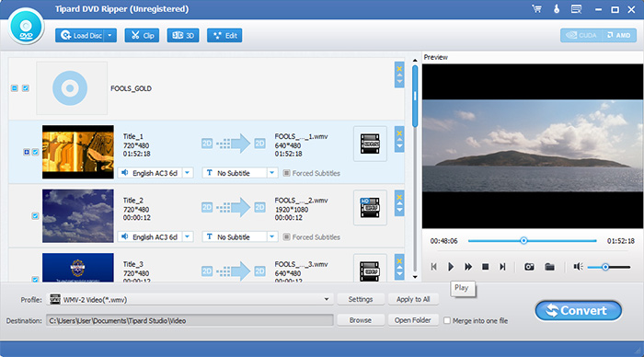Open the snapshot folder icon
Image resolution: width=644 pixels, height=357 pixels.
click(549, 267)
